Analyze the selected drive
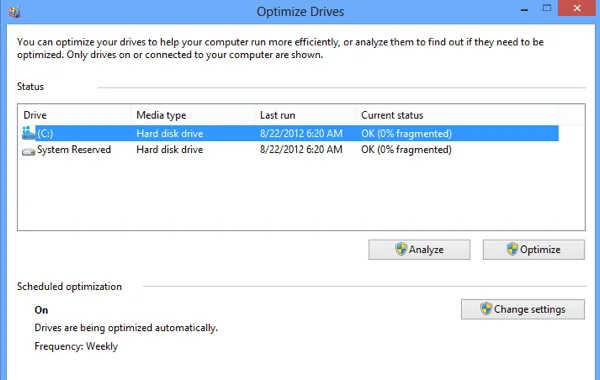This screenshot has width=600, height=380. [x=419, y=250]
